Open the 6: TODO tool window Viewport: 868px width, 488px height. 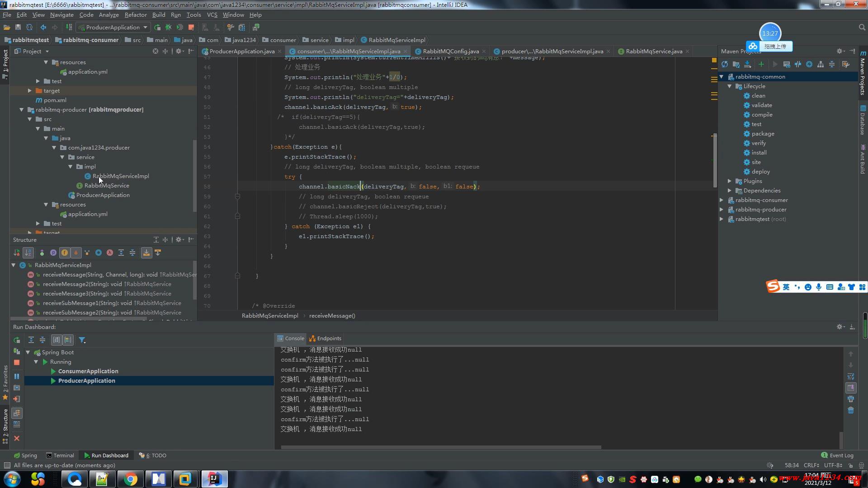point(153,455)
